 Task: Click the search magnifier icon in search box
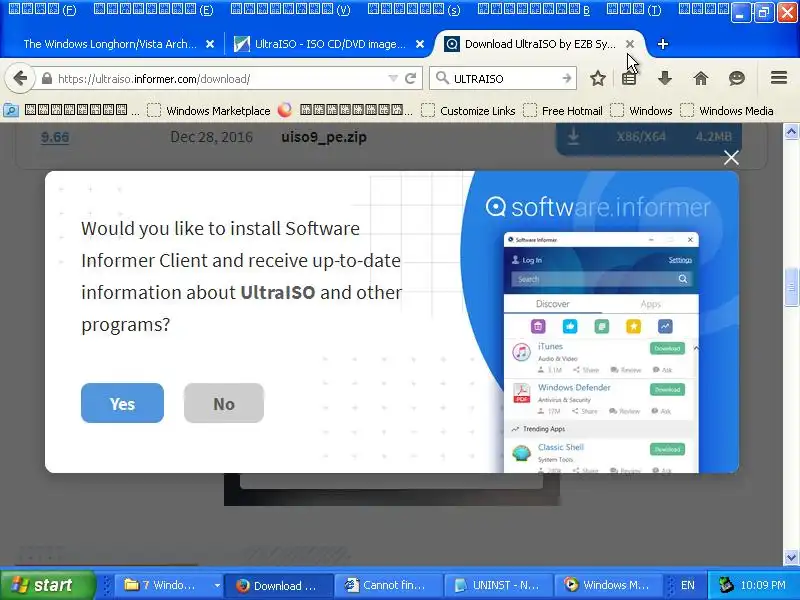click(x=442, y=78)
